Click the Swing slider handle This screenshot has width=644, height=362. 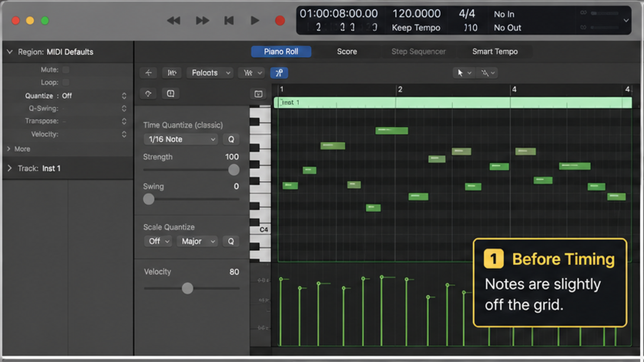coord(148,199)
